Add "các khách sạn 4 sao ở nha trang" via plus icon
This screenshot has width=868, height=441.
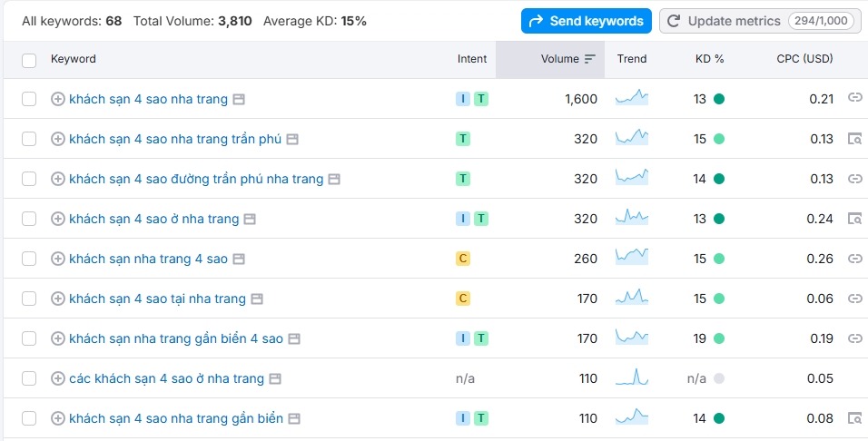pyautogui.click(x=58, y=378)
